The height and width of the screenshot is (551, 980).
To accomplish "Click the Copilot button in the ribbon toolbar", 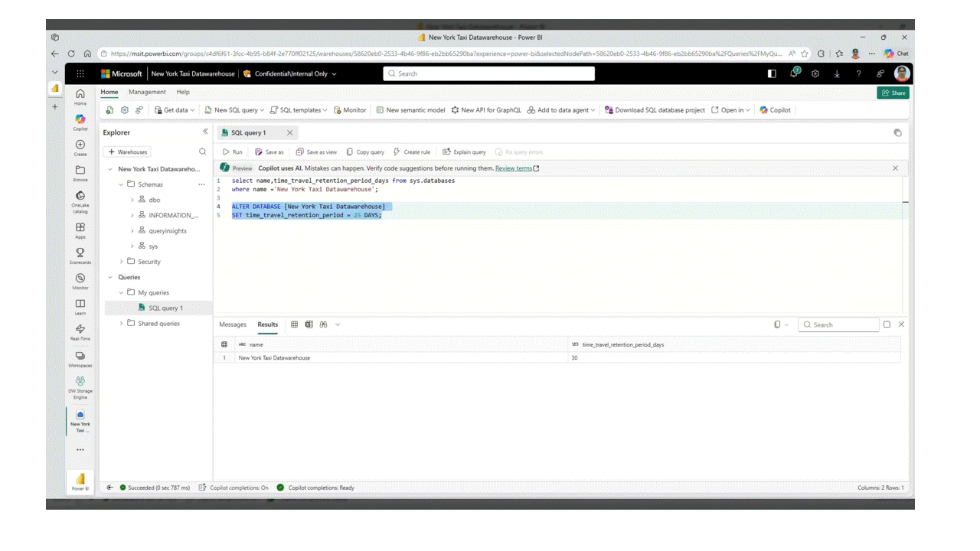I will [775, 110].
